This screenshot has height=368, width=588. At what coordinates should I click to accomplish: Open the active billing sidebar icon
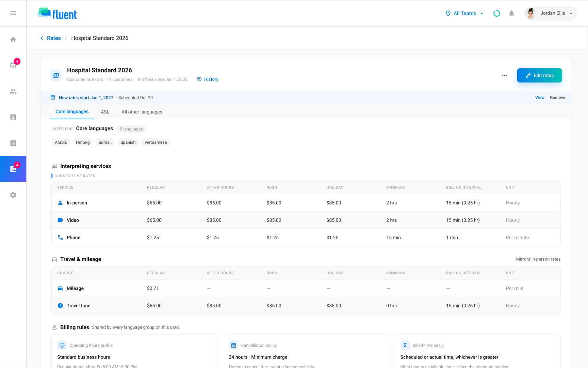(x=13, y=169)
